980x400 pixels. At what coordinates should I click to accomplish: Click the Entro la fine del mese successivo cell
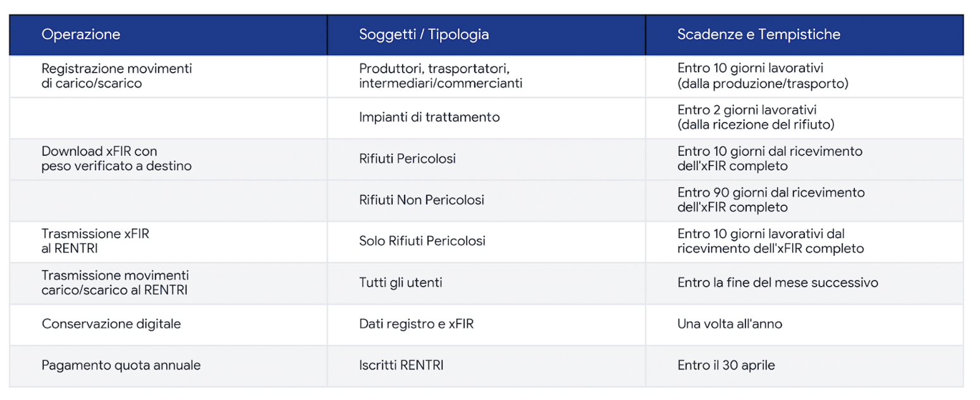click(x=804, y=283)
